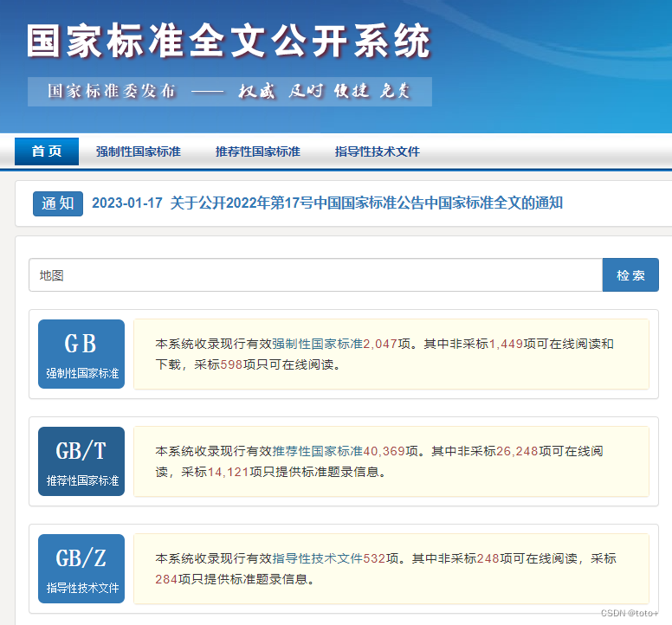672x625 pixels.
Task: Click the 598 adopted count in GB row
Action: [231, 364]
